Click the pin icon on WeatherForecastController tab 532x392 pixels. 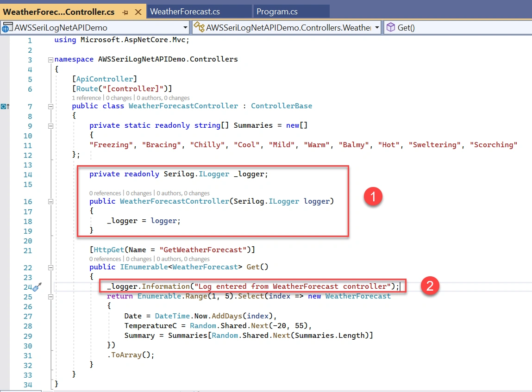click(125, 12)
